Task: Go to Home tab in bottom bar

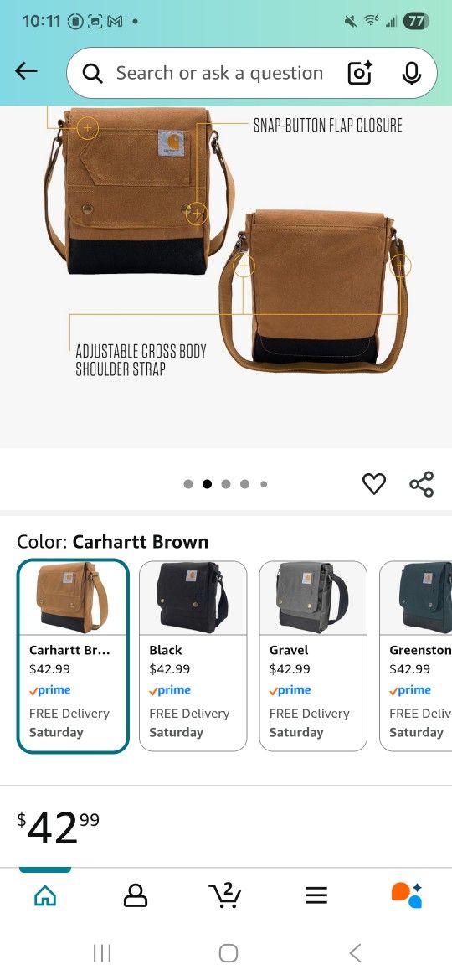Action: point(45,895)
